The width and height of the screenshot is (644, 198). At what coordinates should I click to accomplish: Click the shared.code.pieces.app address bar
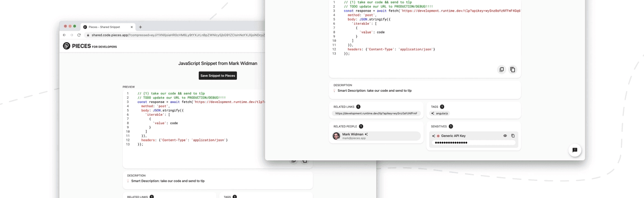175,35
